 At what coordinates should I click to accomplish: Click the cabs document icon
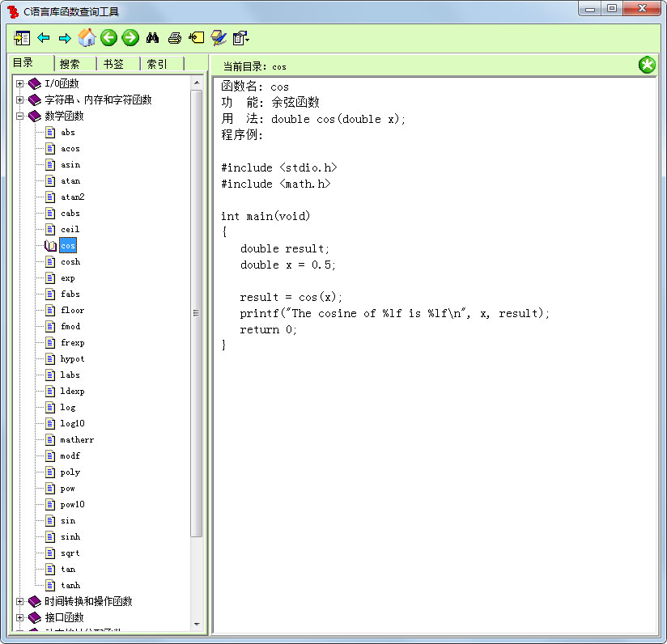point(50,213)
